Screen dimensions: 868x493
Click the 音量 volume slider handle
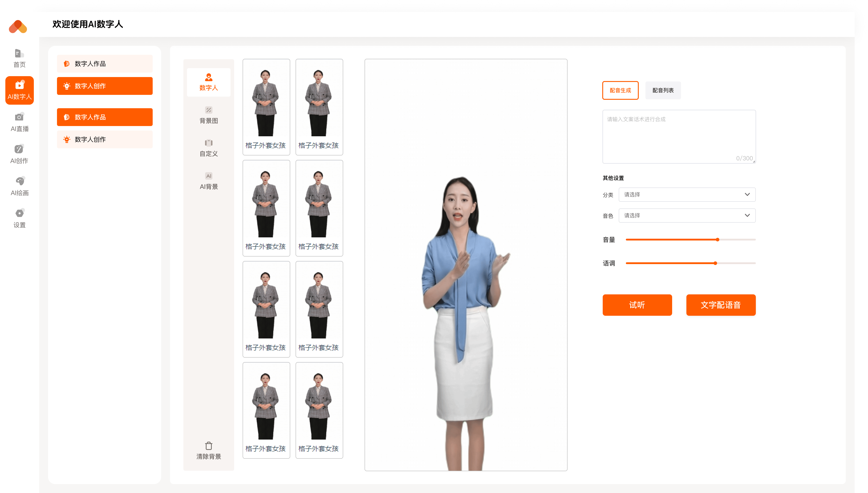coord(717,239)
